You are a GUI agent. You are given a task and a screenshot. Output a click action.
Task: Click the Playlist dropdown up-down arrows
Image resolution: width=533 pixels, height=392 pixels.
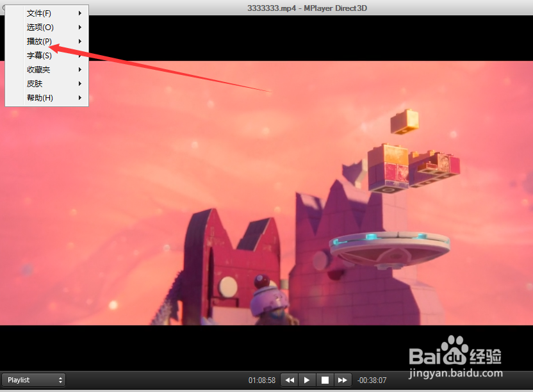click(60, 380)
